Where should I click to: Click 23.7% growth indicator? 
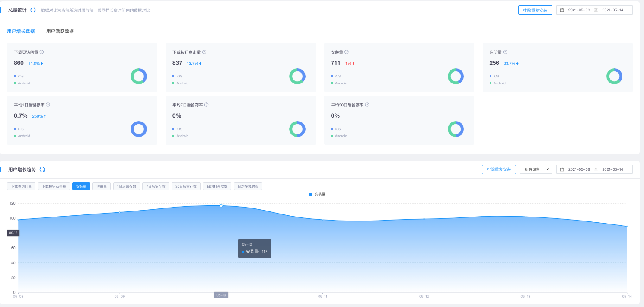click(511, 64)
